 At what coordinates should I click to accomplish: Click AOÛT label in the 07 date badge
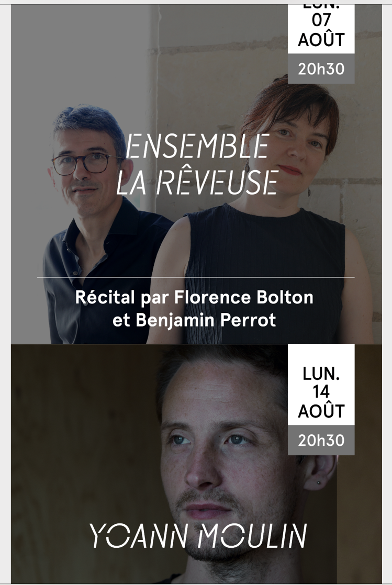pyautogui.click(x=321, y=40)
